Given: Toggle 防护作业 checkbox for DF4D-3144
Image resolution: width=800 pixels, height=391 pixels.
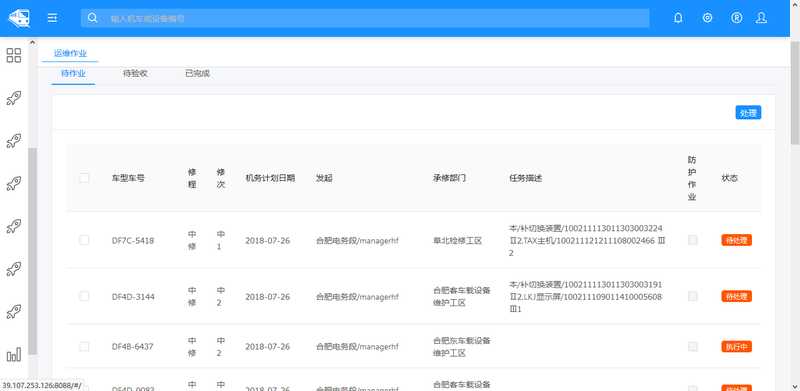Looking at the screenshot, I should coord(692,296).
